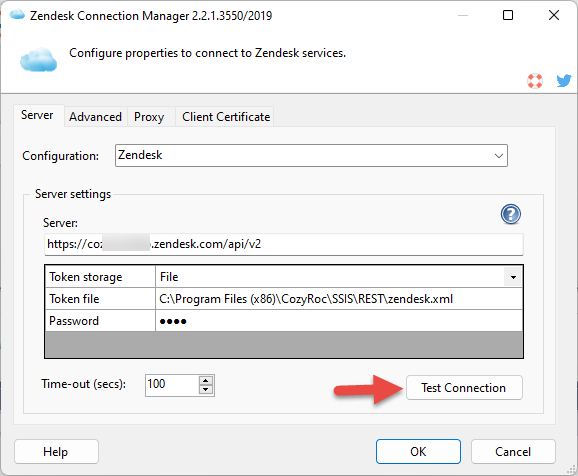Switch to the Advanced tab

95,117
